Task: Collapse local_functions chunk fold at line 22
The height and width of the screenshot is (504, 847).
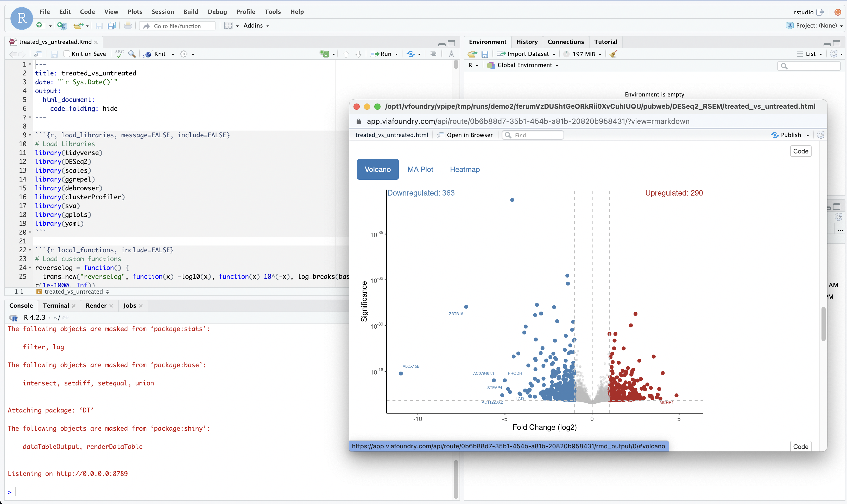Action: tap(30, 250)
